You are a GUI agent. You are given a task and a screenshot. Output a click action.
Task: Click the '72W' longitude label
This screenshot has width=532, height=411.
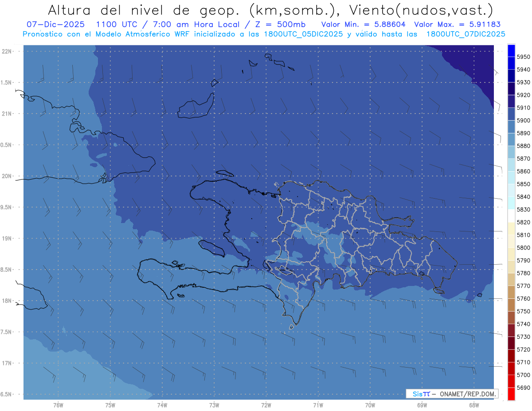pos(266,405)
